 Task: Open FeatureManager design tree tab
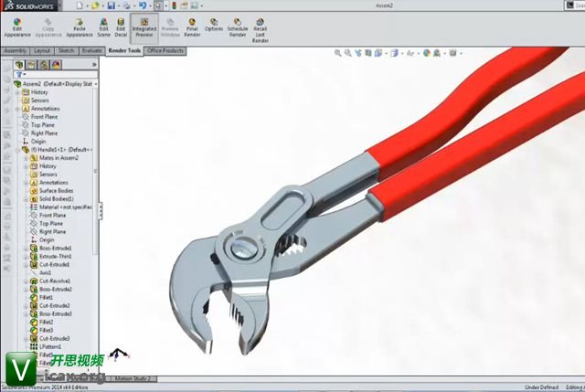19,65
